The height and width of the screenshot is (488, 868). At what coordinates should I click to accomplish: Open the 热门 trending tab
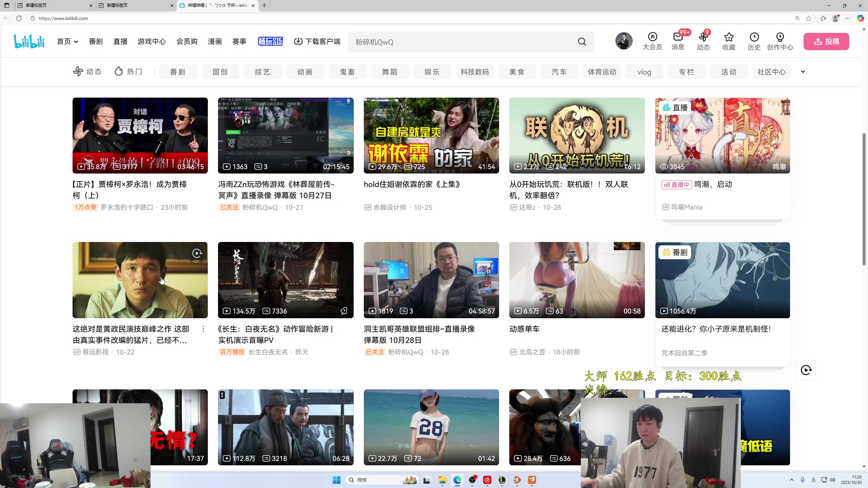coord(129,72)
